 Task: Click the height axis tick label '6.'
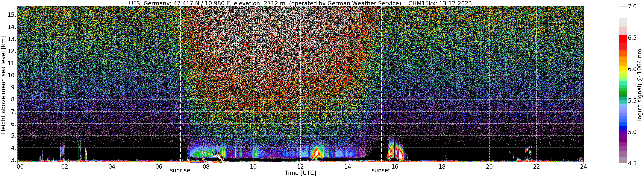13,124
